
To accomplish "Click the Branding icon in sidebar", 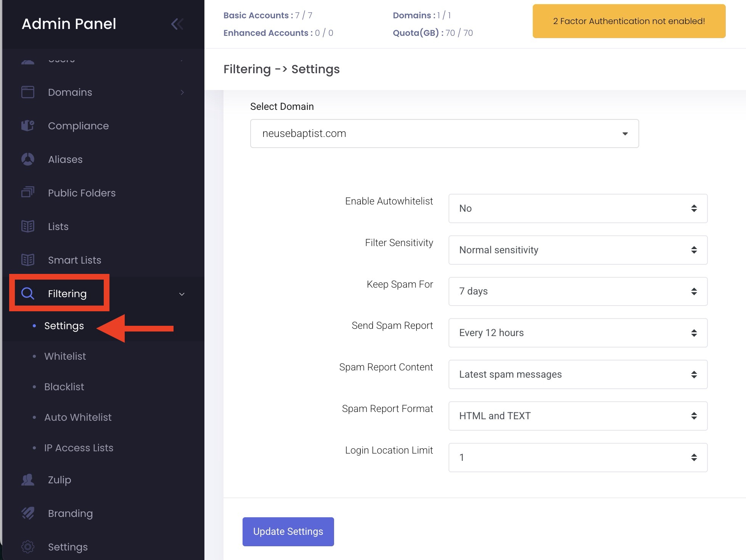I will coord(28,513).
